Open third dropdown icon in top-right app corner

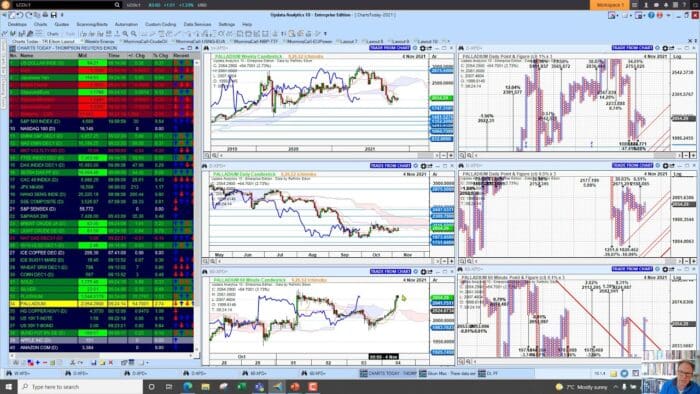pos(640,15)
